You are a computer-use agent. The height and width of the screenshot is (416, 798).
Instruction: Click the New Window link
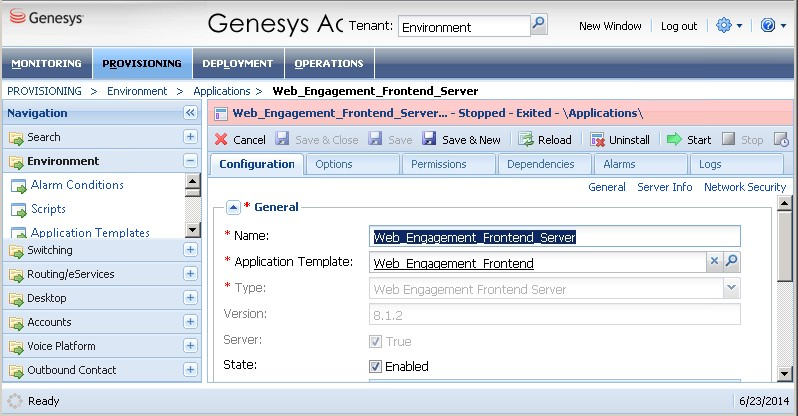click(610, 26)
